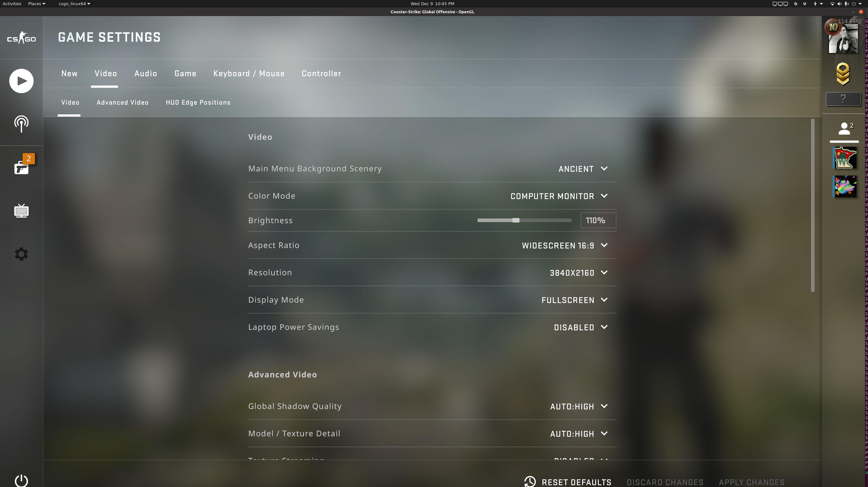Open the inventory briefcase icon

(21, 167)
